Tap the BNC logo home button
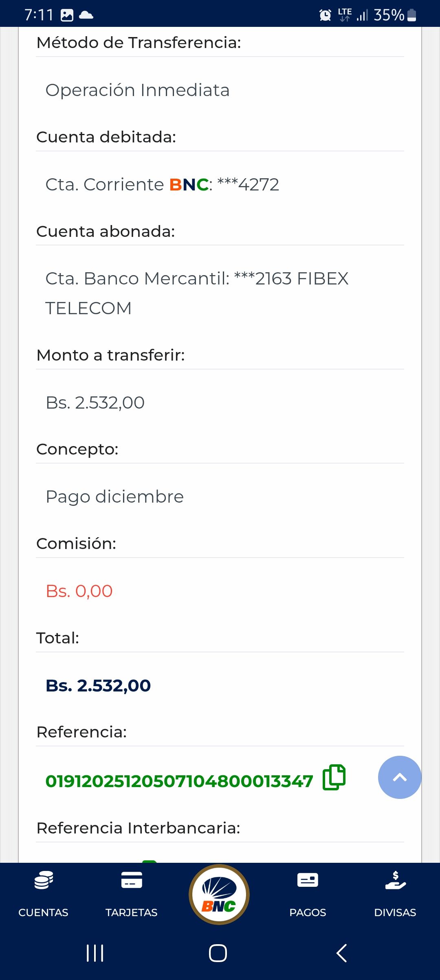Image resolution: width=440 pixels, height=980 pixels. [x=219, y=895]
